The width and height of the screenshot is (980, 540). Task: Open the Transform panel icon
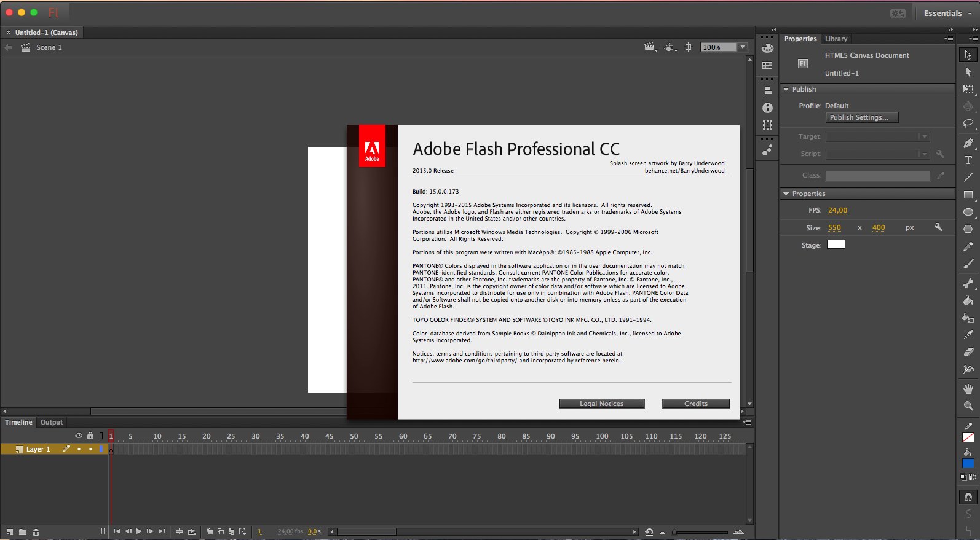(x=767, y=125)
